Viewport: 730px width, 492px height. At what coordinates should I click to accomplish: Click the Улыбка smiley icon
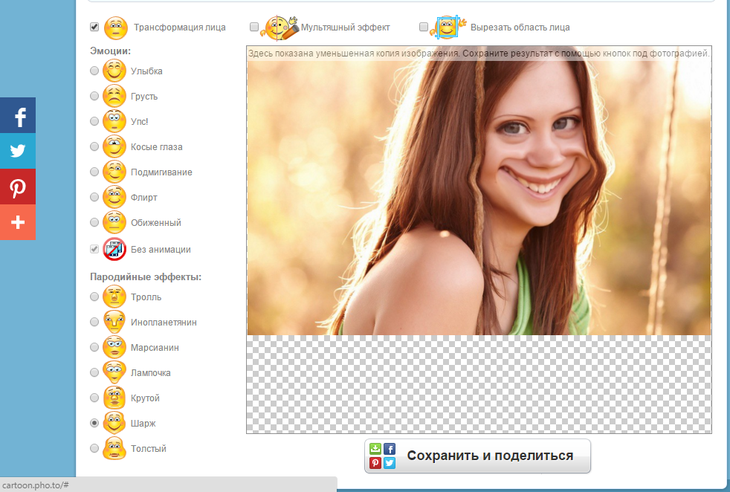(115, 71)
